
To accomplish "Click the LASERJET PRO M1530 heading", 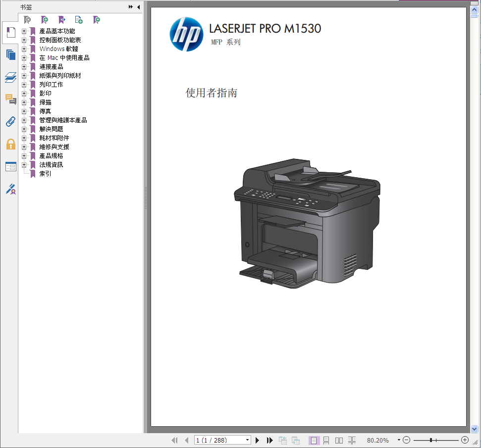I will (265, 29).
